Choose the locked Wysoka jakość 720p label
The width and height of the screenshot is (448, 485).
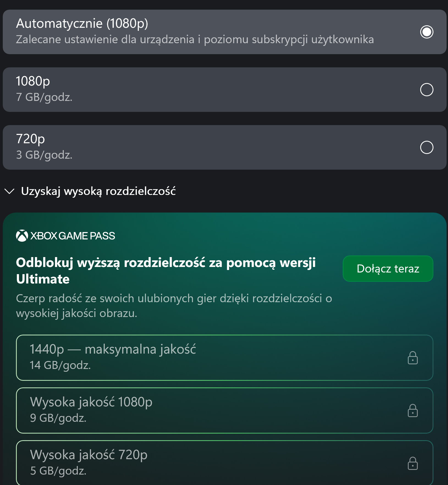point(89,455)
